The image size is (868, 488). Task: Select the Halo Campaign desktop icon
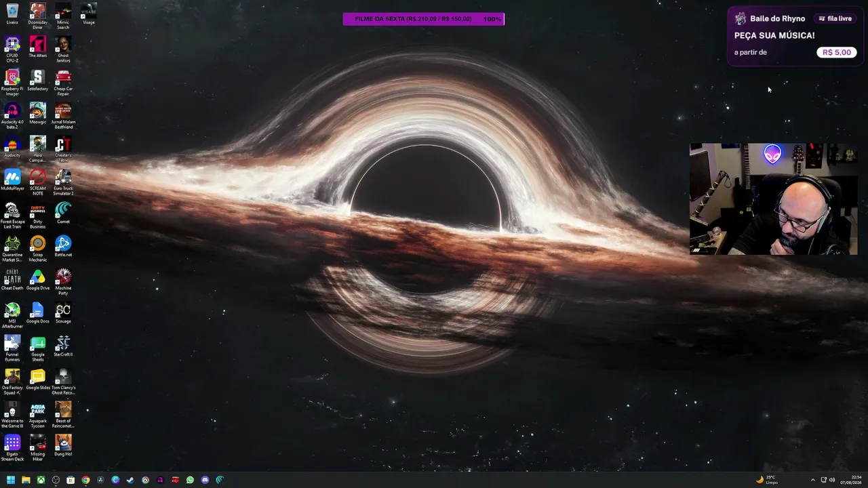pyautogui.click(x=37, y=149)
